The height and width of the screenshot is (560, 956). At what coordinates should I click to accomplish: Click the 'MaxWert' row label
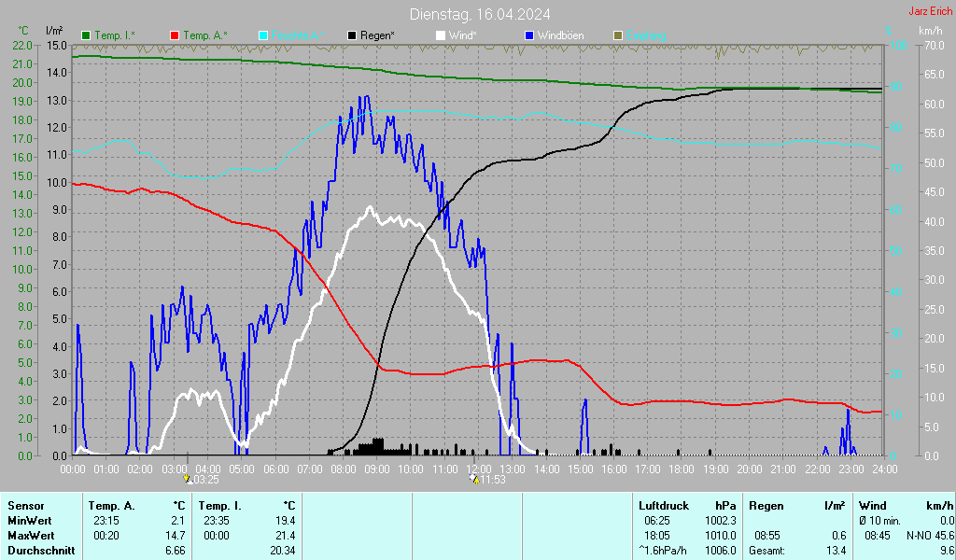(31, 536)
